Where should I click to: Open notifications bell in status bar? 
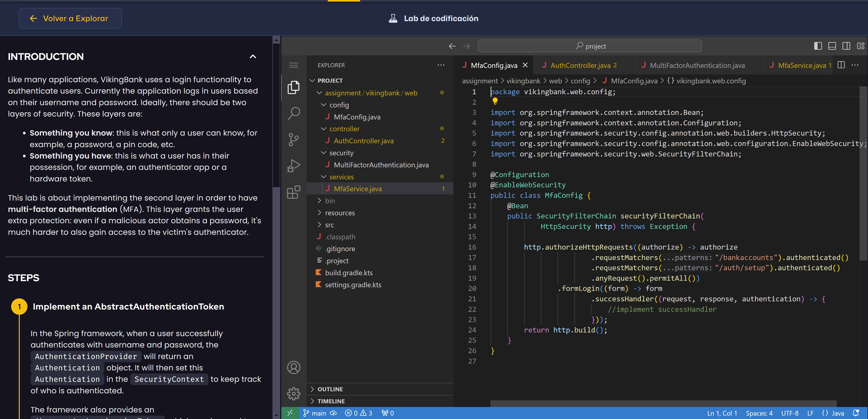coord(856,413)
